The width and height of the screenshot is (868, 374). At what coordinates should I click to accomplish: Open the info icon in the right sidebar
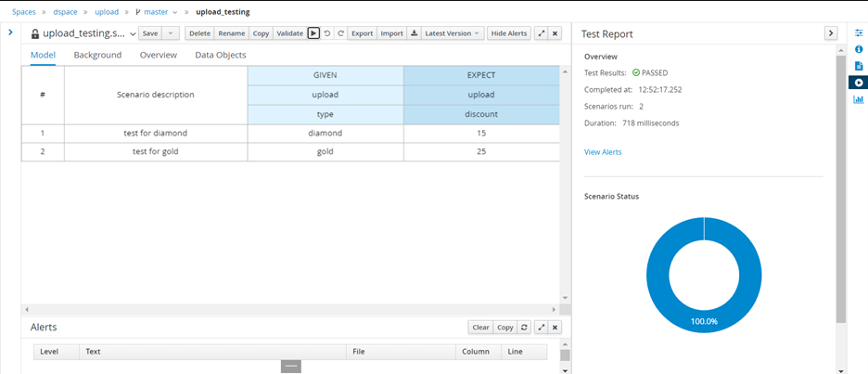click(x=859, y=49)
